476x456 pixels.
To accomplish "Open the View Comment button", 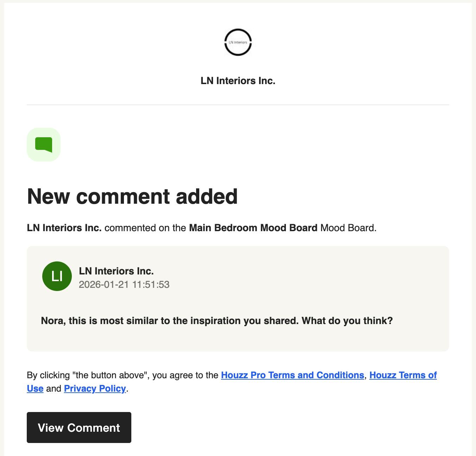I will (x=79, y=427).
